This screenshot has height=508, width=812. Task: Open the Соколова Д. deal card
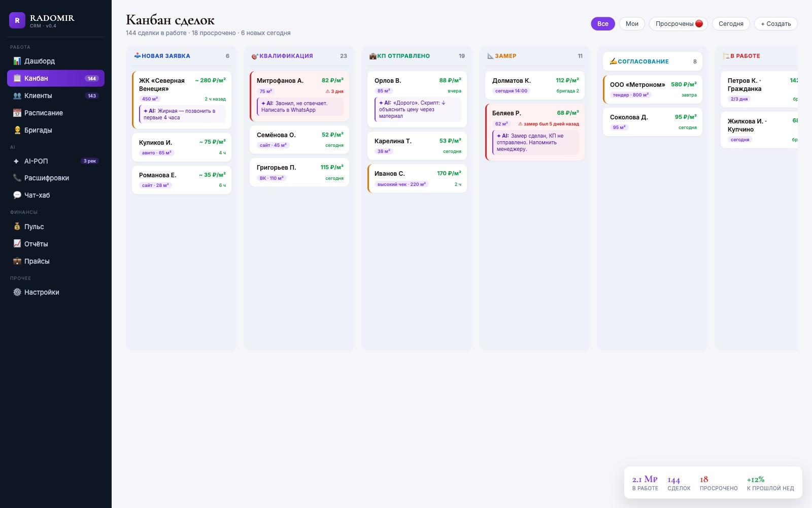653,122
